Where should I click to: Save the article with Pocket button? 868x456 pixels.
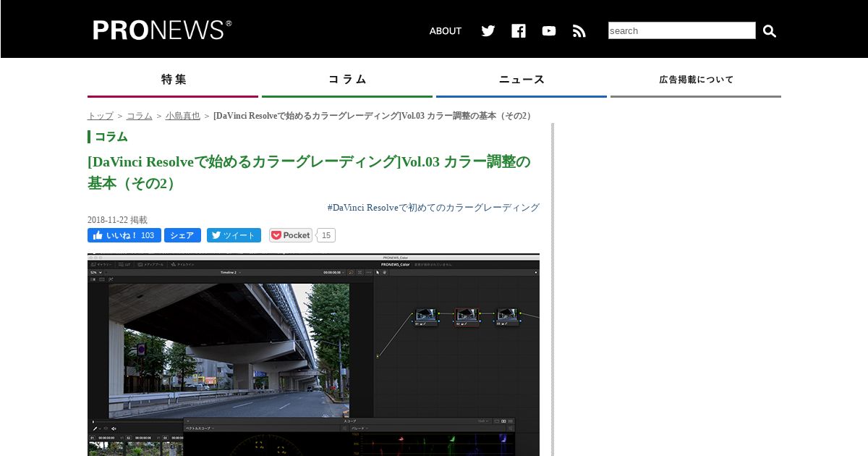click(291, 235)
